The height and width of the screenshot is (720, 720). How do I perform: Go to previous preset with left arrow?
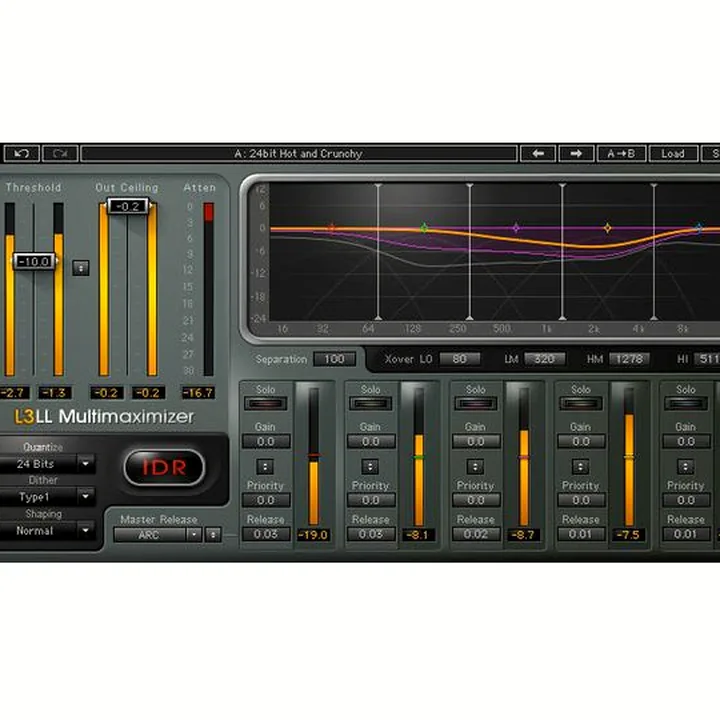point(538,154)
